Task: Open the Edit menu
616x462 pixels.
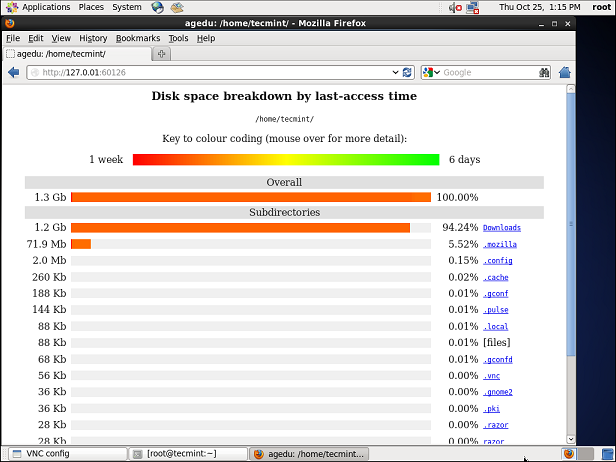Action: click(35, 38)
